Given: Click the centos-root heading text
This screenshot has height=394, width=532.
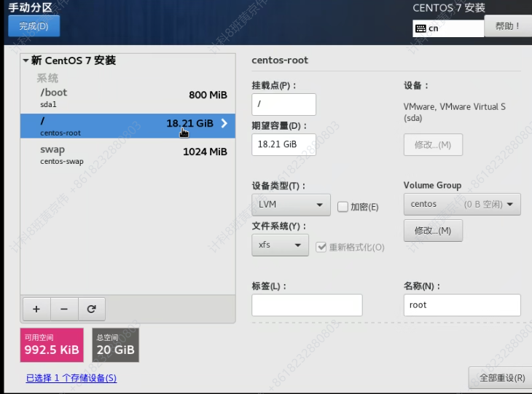Looking at the screenshot, I should pyautogui.click(x=280, y=60).
